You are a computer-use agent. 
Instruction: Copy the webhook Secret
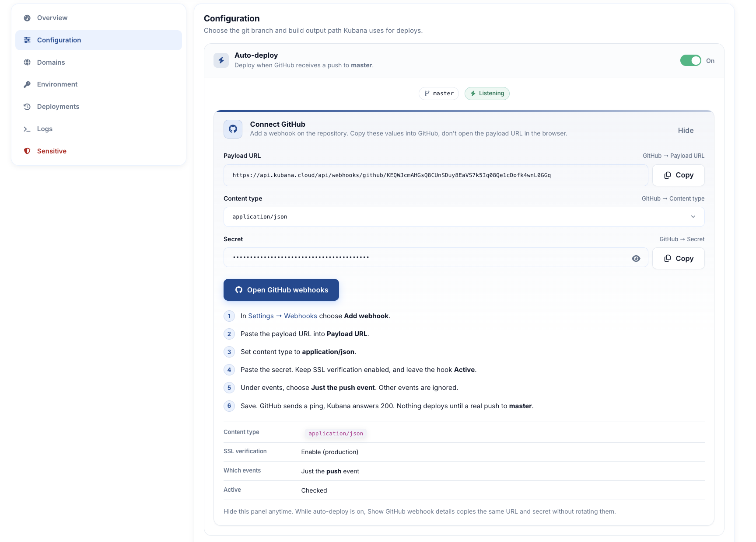[x=678, y=258]
